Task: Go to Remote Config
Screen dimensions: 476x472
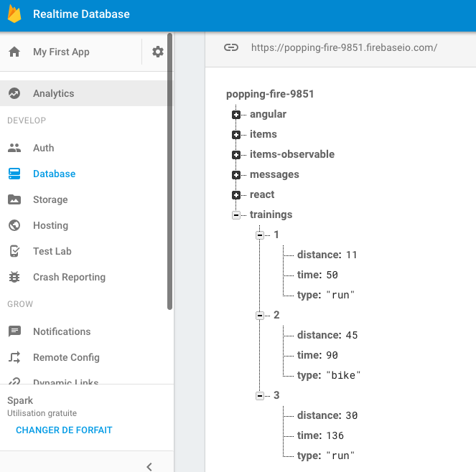Action: click(66, 357)
